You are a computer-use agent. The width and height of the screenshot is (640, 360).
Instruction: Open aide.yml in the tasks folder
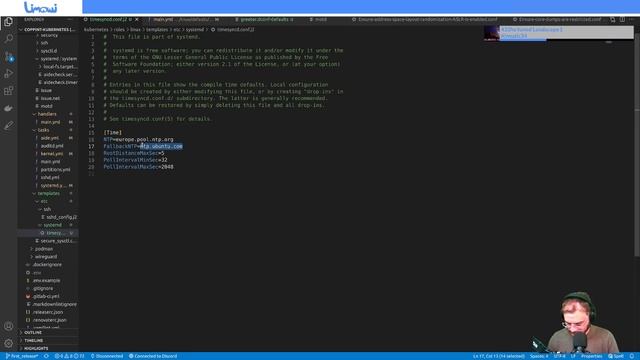tap(49, 138)
